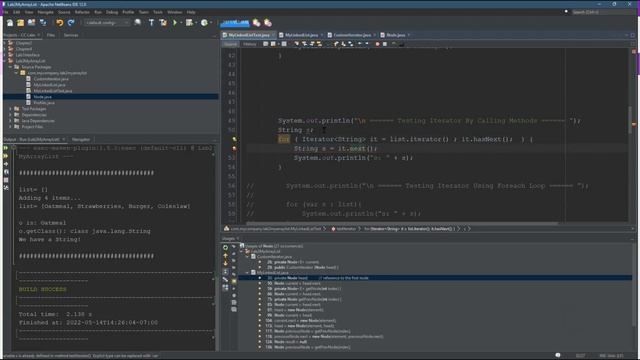Select Node.java in the project tree
This screenshot has width=640, height=360.
pyautogui.click(x=42, y=97)
